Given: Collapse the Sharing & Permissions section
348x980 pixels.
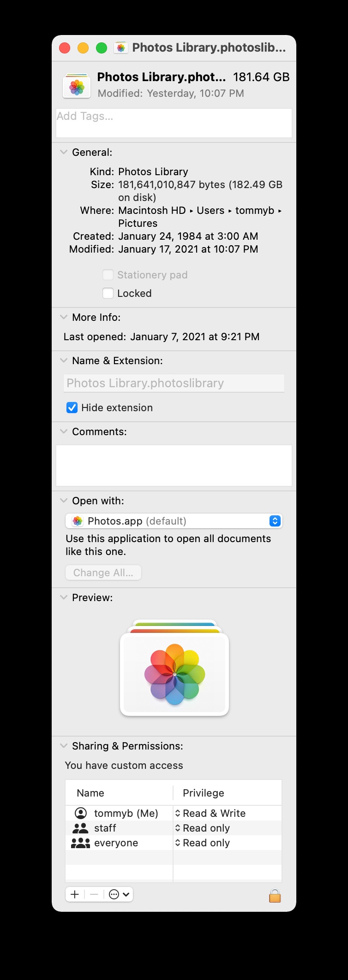Looking at the screenshot, I should pos(64,746).
